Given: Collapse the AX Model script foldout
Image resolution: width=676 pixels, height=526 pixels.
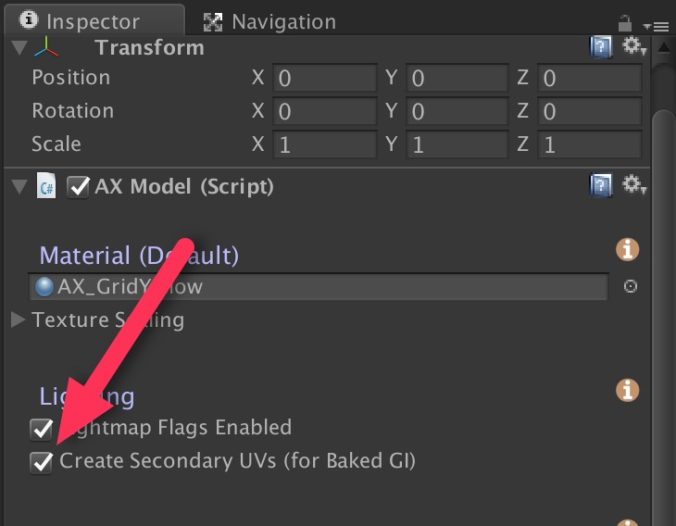Looking at the screenshot, I should [x=19, y=187].
